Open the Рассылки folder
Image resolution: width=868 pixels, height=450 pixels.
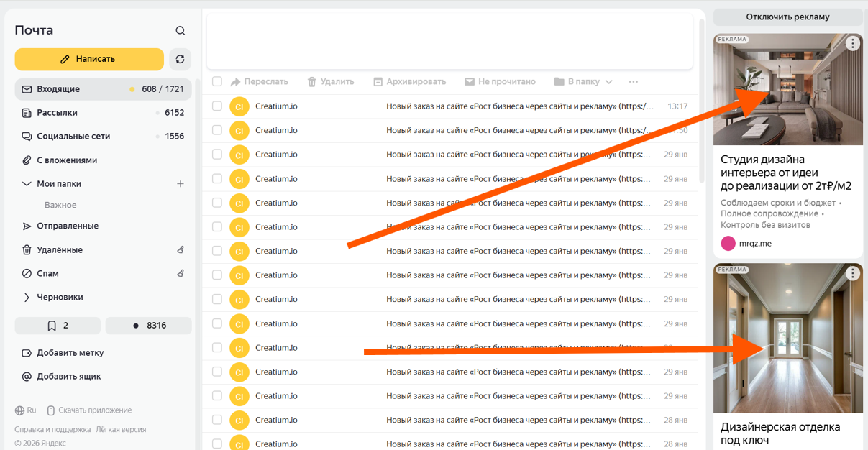click(58, 113)
